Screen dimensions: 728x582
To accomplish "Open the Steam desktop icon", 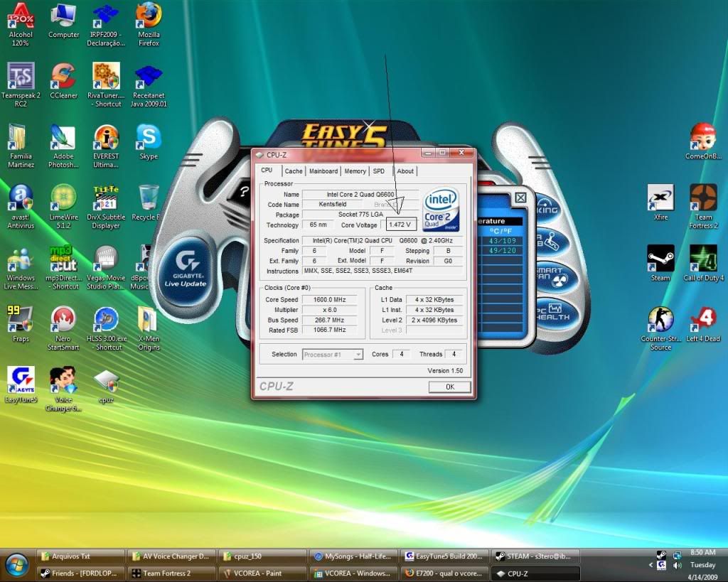I will tap(660, 264).
